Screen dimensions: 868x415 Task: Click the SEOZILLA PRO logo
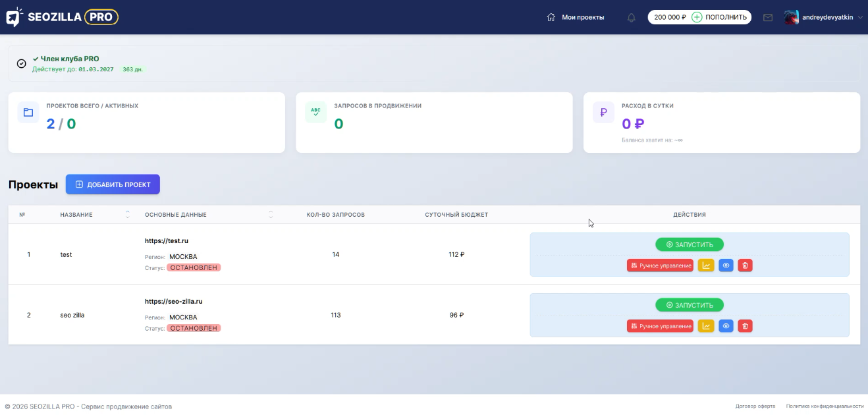[63, 17]
